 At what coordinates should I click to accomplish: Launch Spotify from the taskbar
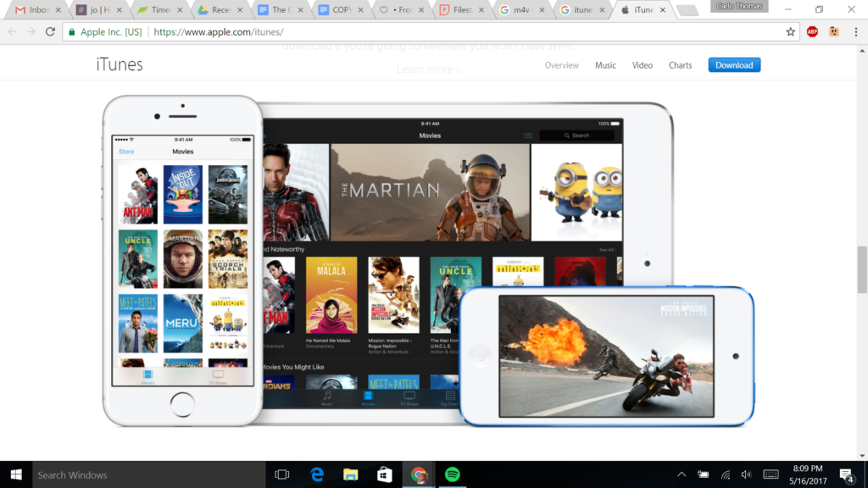(x=453, y=474)
